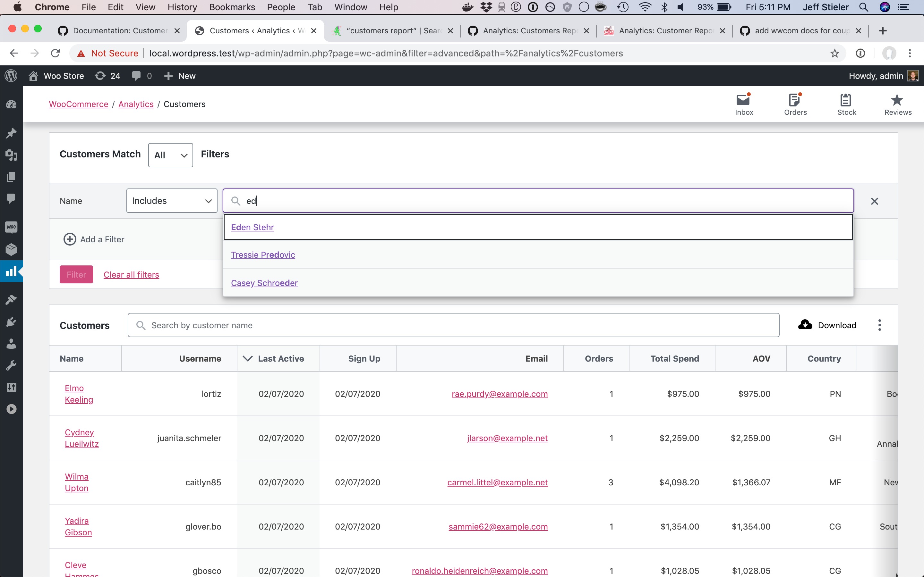
Task: Open the Stock activity panel
Action: tap(846, 104)
